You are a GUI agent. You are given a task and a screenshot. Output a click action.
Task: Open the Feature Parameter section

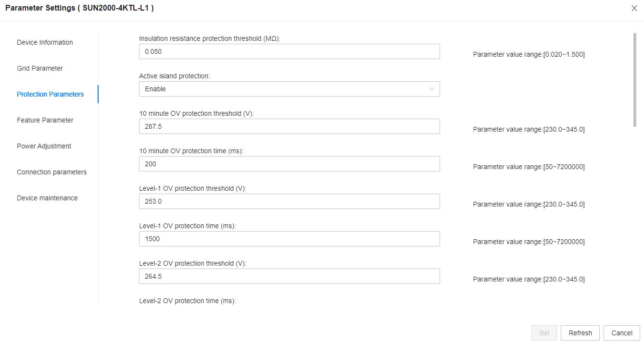tap(45, 120)
